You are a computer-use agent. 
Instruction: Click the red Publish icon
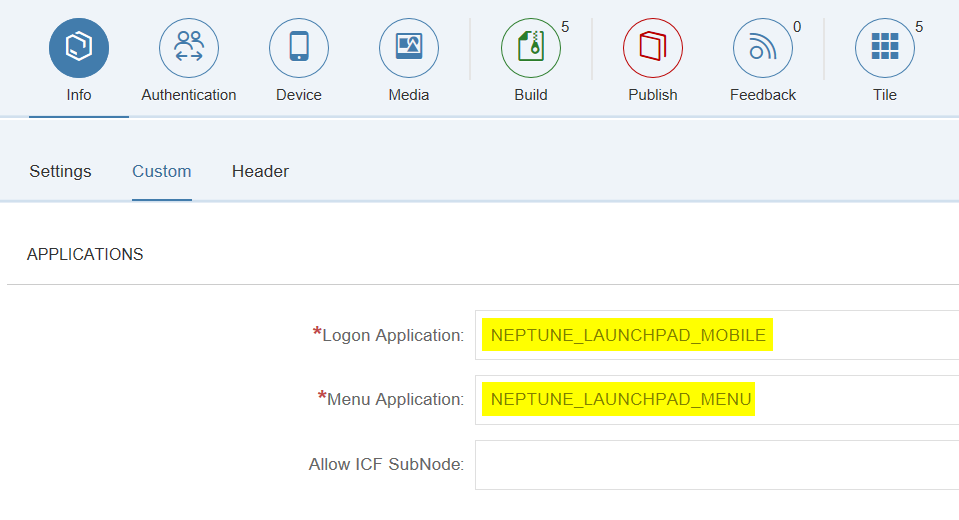[653, 48]
